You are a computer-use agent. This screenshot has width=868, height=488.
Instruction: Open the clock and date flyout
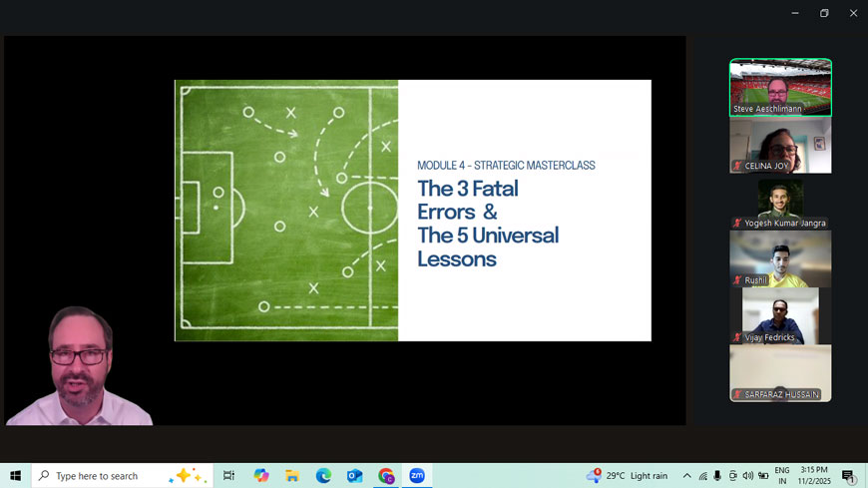(x=814, y=476)
